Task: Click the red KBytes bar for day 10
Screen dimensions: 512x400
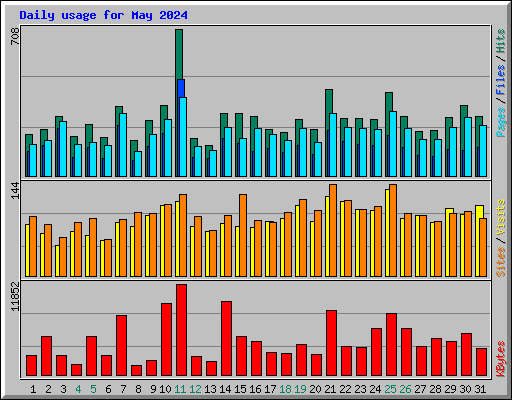Action: [x=166, y=340]
